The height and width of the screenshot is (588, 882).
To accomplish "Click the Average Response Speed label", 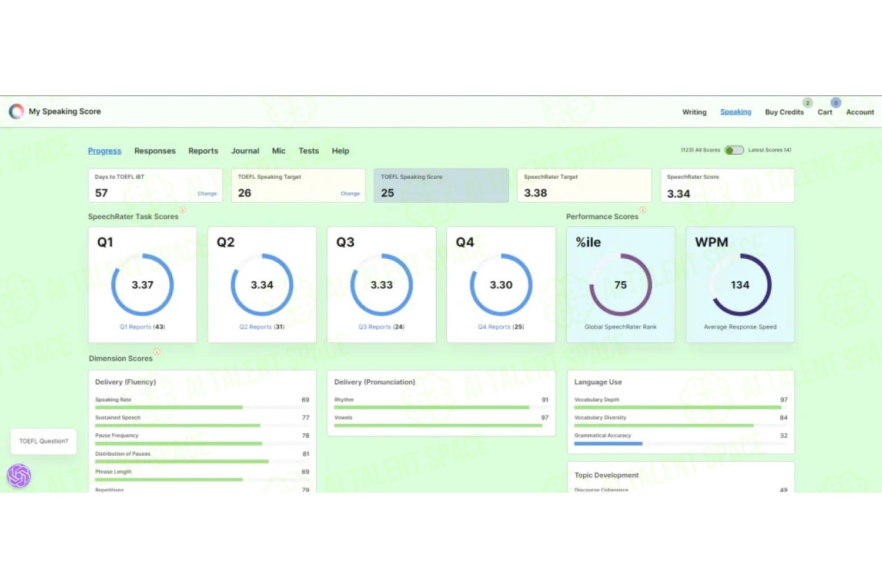I will click(740, 327).
